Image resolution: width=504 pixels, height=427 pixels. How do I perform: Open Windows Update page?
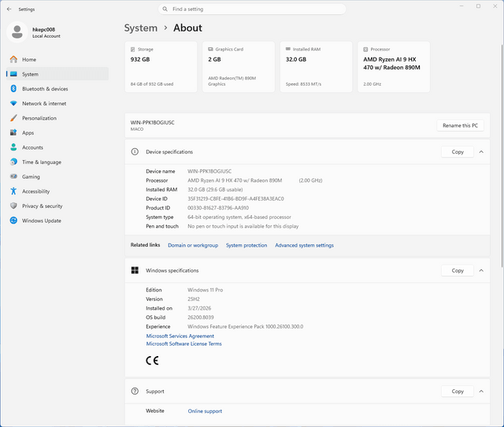[57, 221]
